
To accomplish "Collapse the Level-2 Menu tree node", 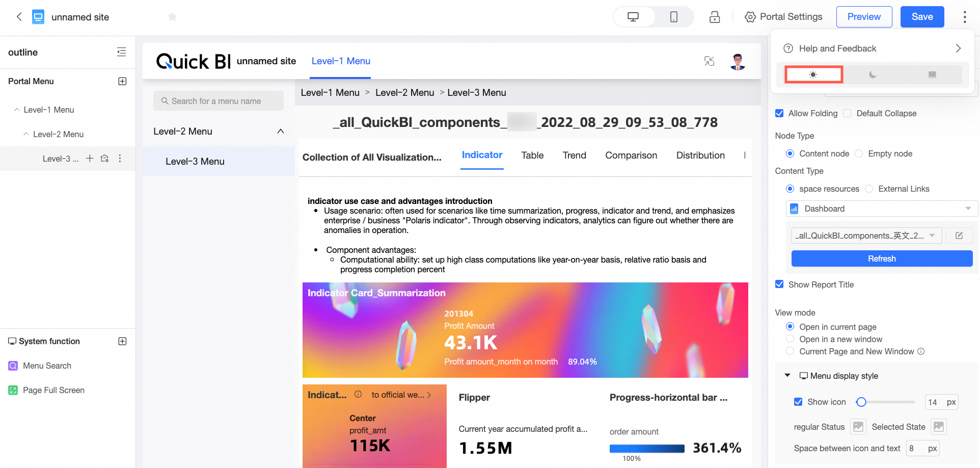I will click(x=26, y=134).
